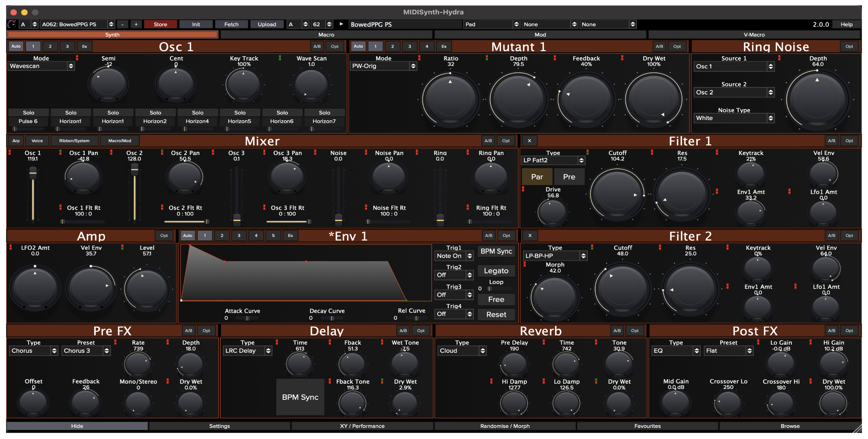Click the Opt icon in Filter 1 header

tap(850, 141)
